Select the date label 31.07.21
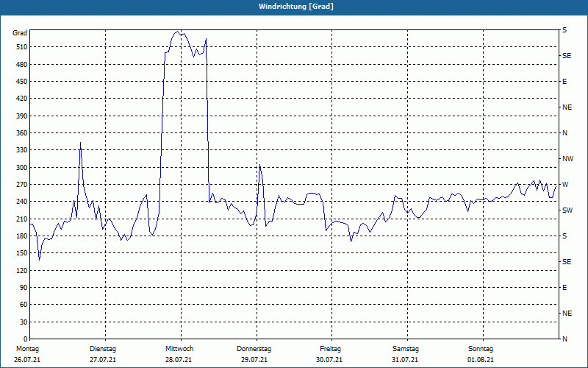The width and height of the screenshot is (588, 368). 405,360
